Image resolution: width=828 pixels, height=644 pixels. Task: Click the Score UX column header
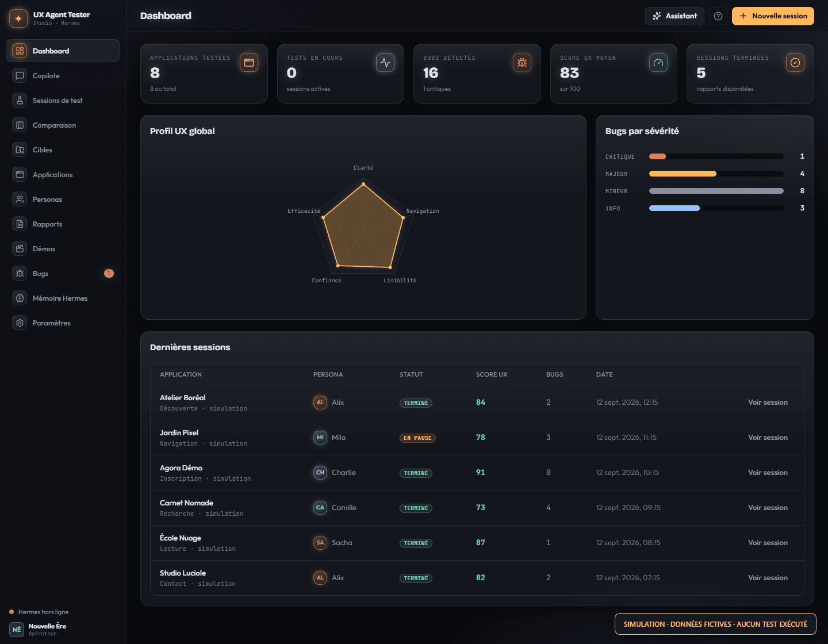coord(492,374)
